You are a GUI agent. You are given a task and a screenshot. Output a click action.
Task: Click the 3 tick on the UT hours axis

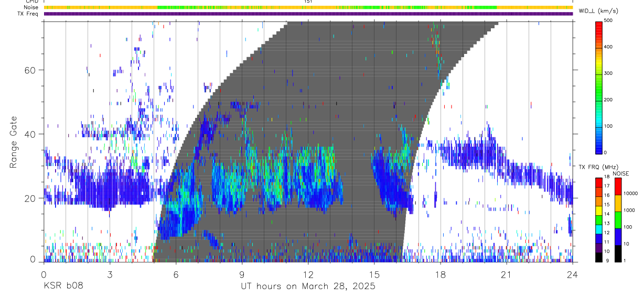(x=110, y=274)
